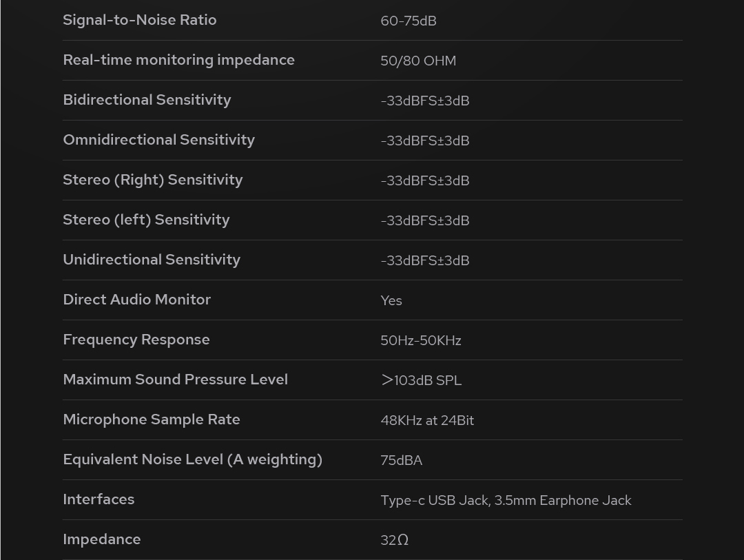Click the Bidirectional Sensitivity label
Image resolution: width=744 pixels, height=560 pixels.
coord(147,100)
